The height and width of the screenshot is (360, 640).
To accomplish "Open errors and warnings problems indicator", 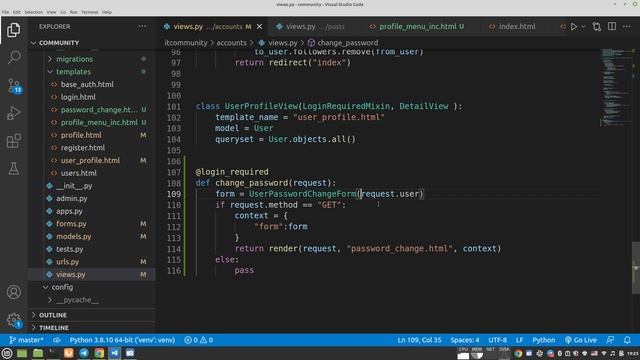I will pos(198,340).
